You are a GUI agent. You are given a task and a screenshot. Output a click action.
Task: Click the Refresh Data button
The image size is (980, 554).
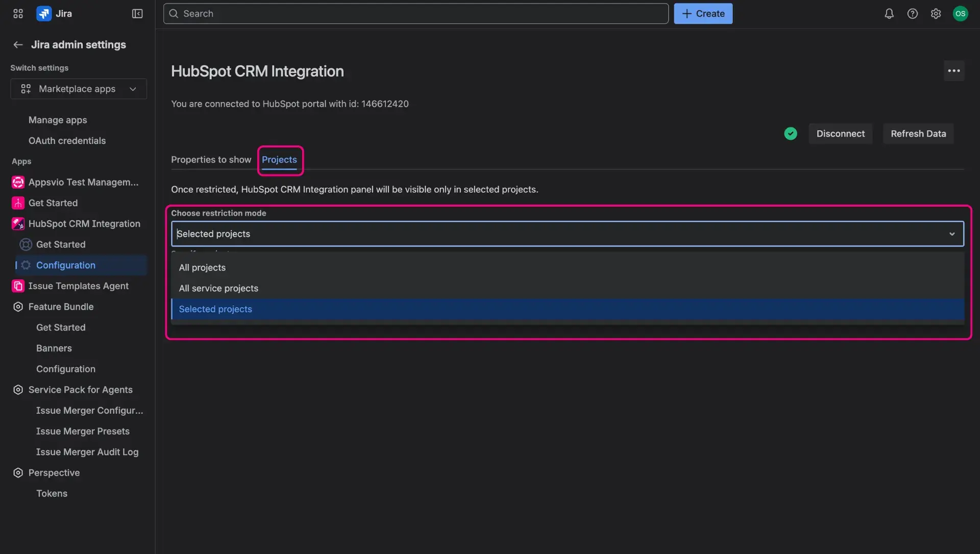918,133
